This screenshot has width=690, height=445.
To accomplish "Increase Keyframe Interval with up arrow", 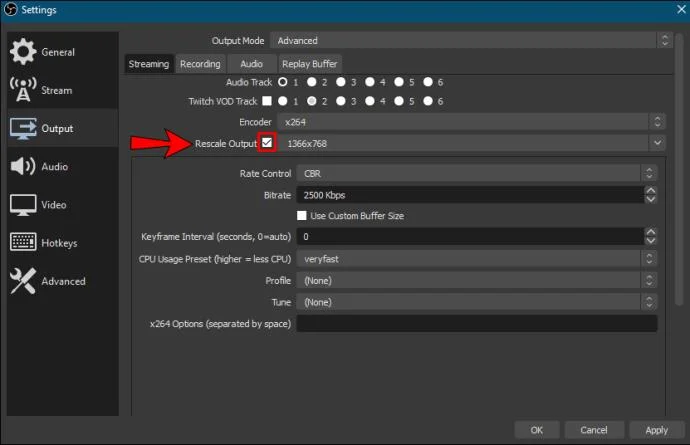I will [x=650, y=232].
